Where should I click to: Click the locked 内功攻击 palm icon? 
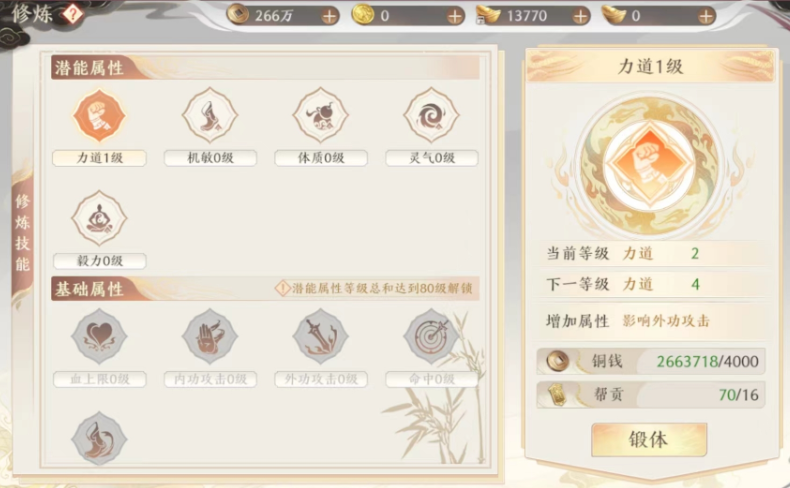click(x=210, y=336)
